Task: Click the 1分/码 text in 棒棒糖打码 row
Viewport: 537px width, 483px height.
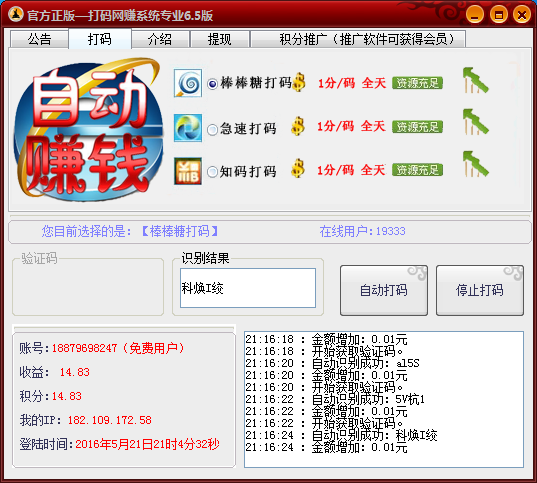Action: pyautogui.click(x=337, y=83)
